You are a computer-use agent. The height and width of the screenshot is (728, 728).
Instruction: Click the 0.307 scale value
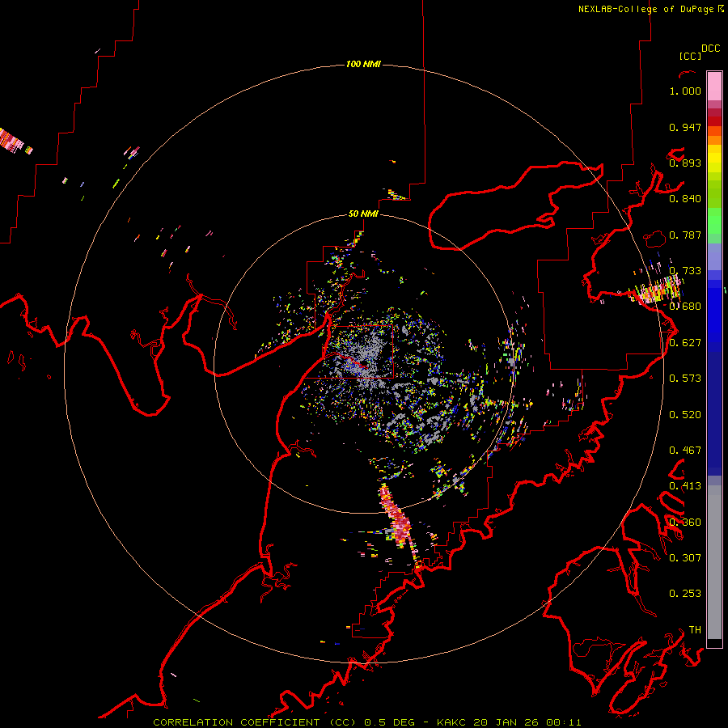click(x=685, y=558)
